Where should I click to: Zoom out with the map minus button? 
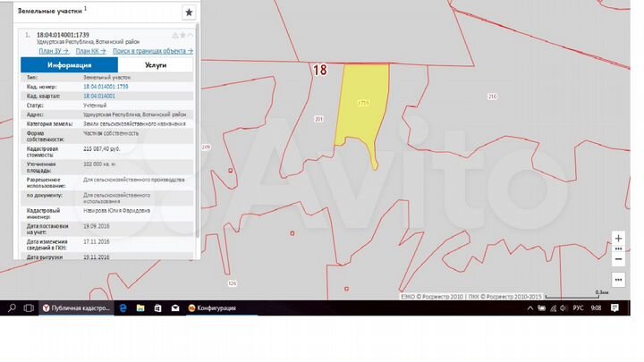619,259
